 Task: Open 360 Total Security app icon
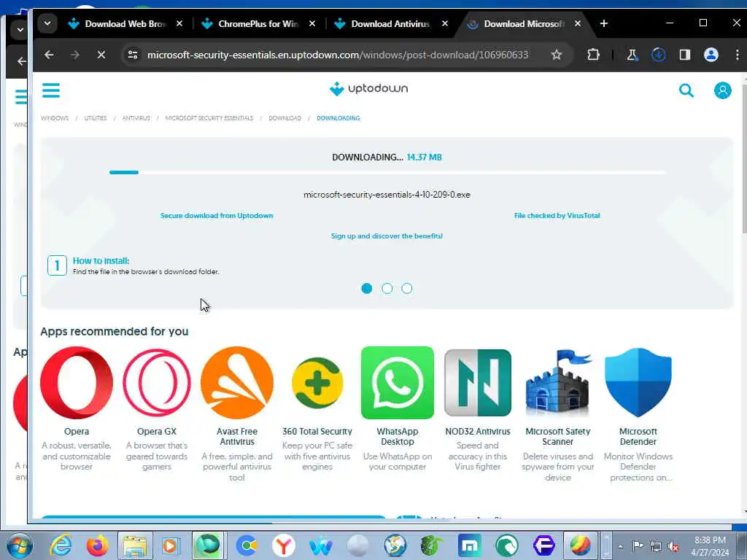[317, 382]
